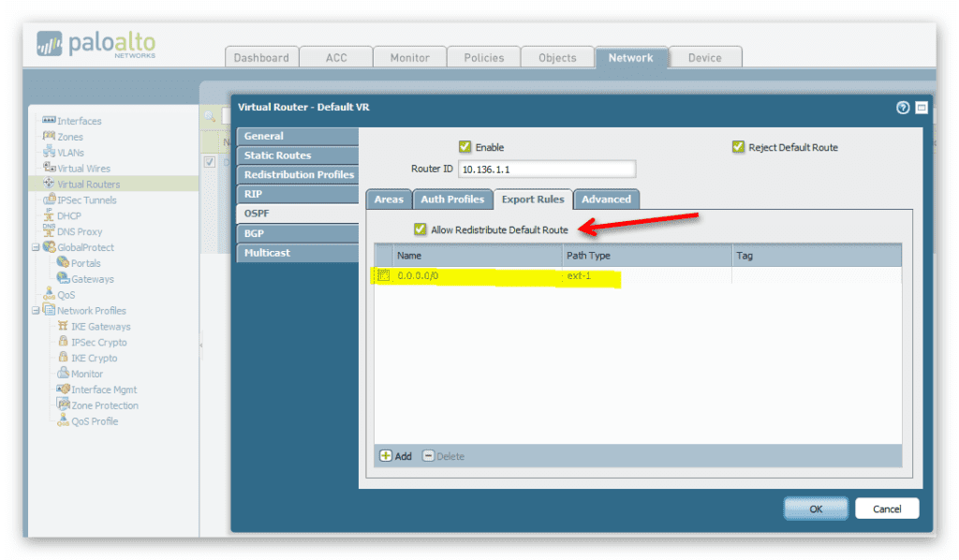Viewport: 959px width, 560px height.
Task: Open the BGP section
Action: (298, 233)
